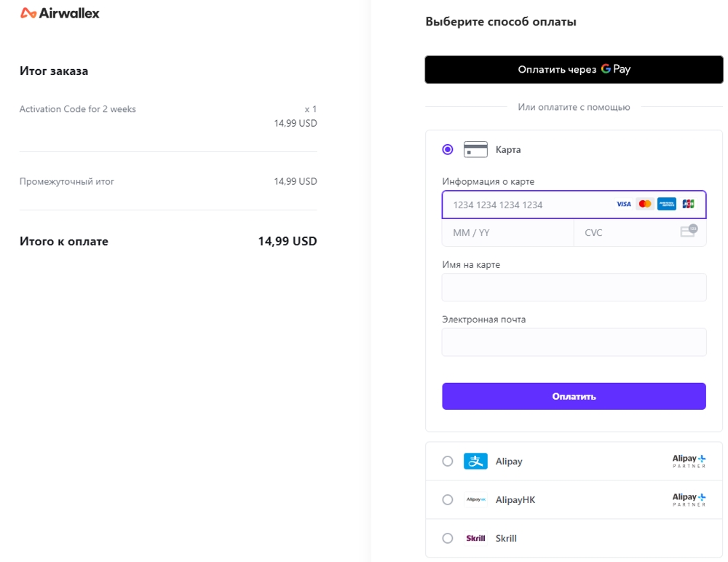Click the Информация о карте label
The height and width of the screenshot is (562, 728).
pos(488,181)
